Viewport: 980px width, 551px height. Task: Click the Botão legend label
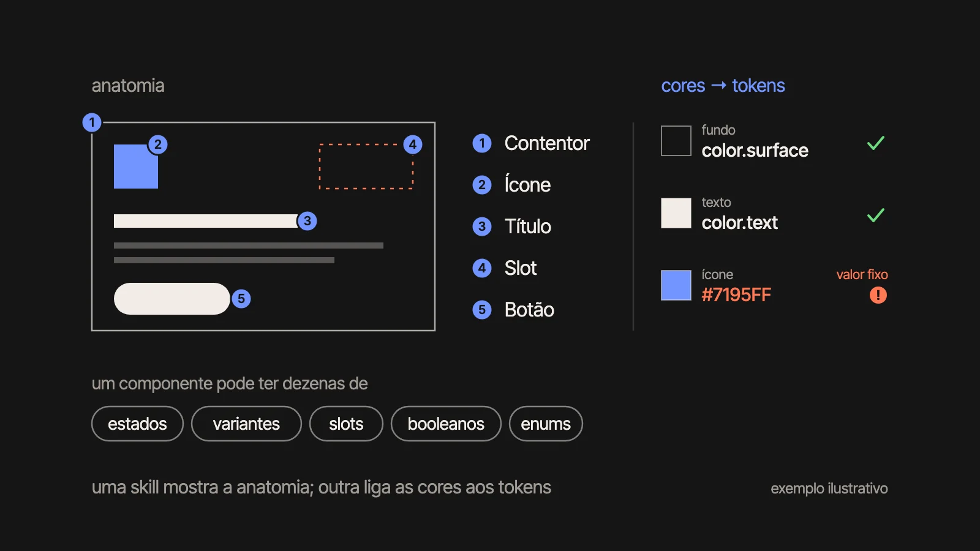click(x=529, y=310)
